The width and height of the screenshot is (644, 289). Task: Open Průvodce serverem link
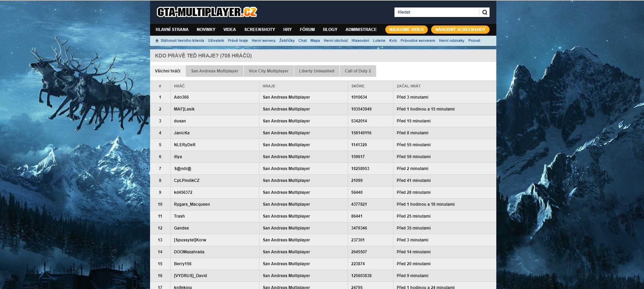click(418, 40)
